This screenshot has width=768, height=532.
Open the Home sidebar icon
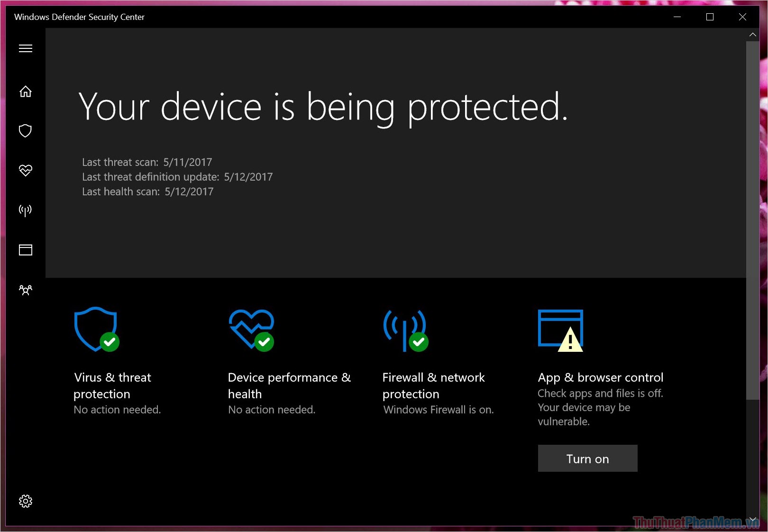[x=25, y=92]
